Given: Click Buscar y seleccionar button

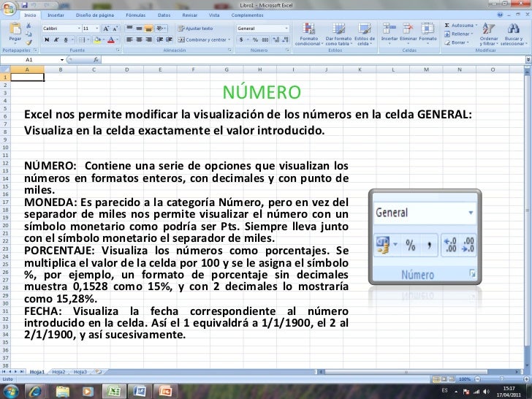Looking at the screenshot, I should point(513,34).
